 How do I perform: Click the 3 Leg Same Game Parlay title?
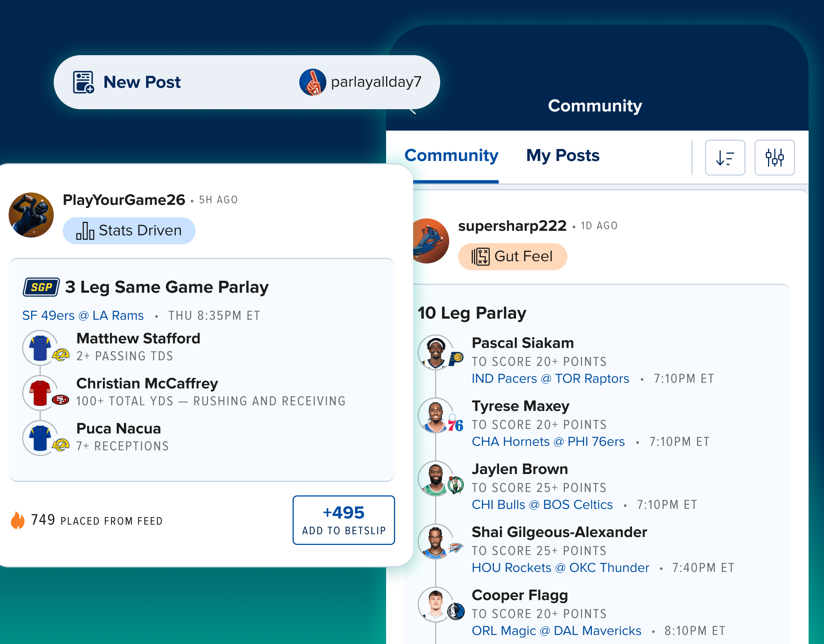pyautogui.click(x=167, y=287)
